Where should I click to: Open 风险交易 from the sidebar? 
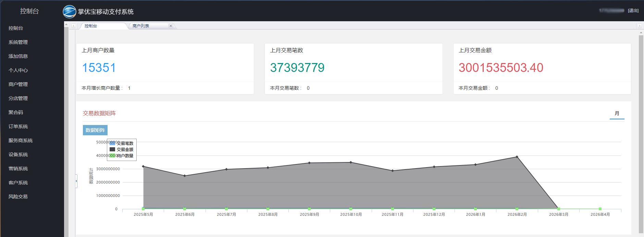tap(18, 197)
